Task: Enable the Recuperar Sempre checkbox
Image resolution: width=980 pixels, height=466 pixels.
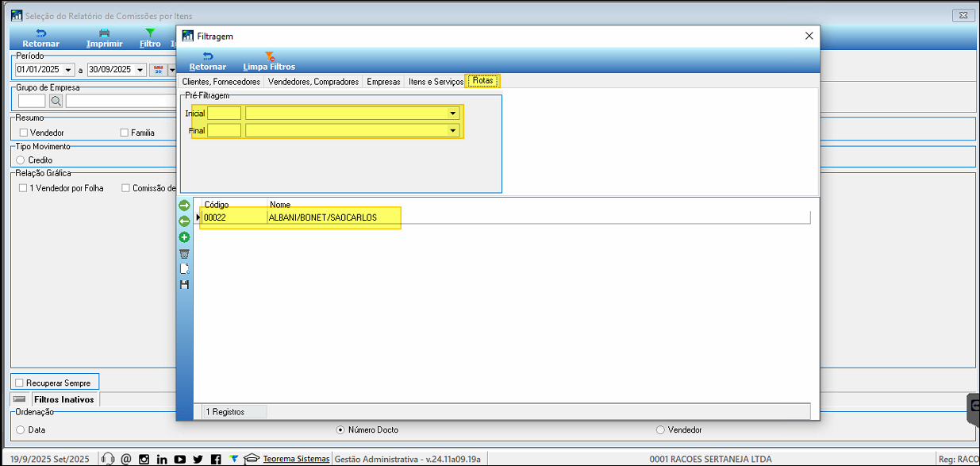Action: [20, 383]
